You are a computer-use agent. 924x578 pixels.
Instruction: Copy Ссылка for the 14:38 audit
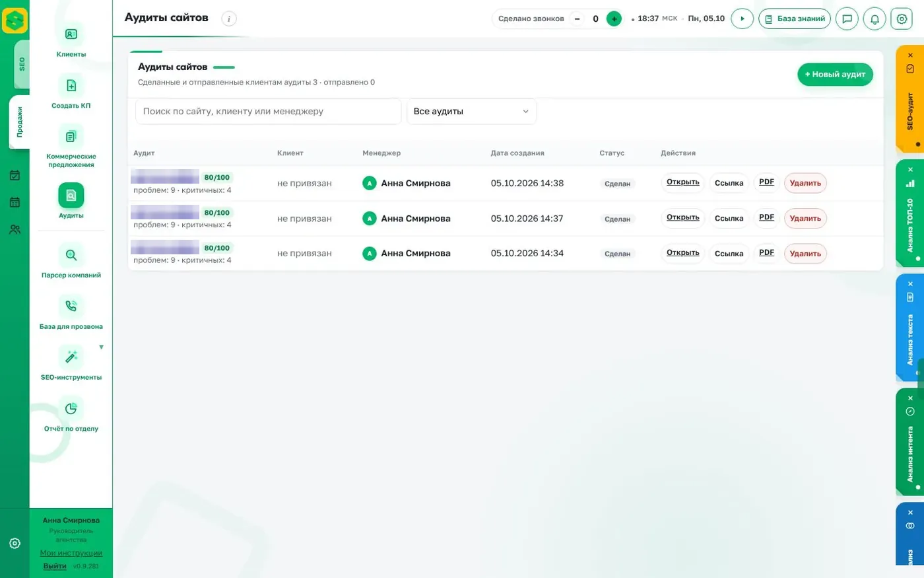pyautogui.click(x=729, y=183)
